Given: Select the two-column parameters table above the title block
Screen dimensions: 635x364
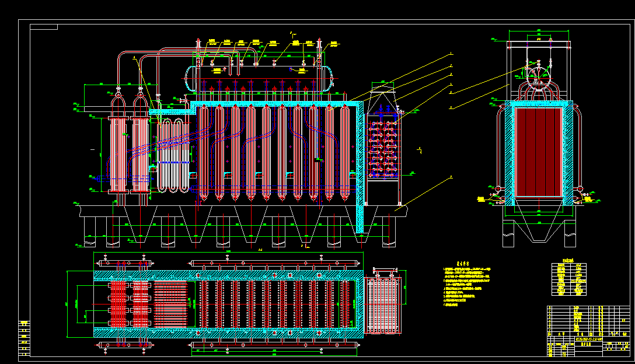Looking at the screenshot, I should [569, 279].
